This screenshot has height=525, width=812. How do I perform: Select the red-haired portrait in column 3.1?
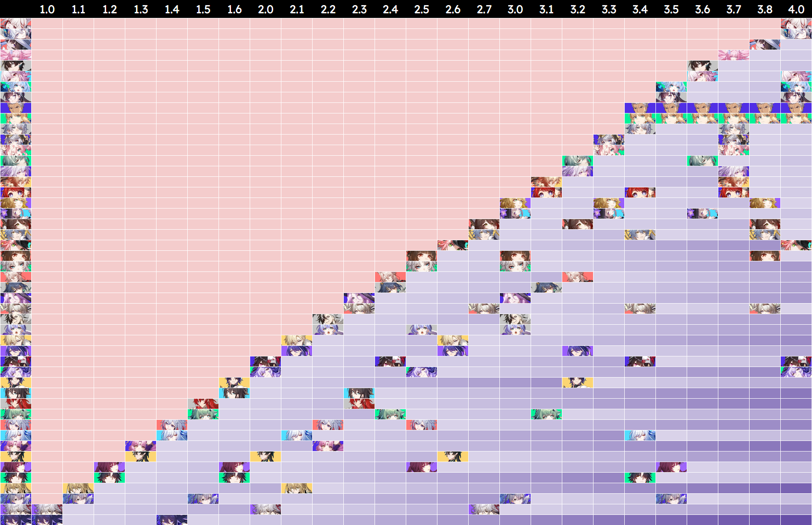click(x=546, y=192)
